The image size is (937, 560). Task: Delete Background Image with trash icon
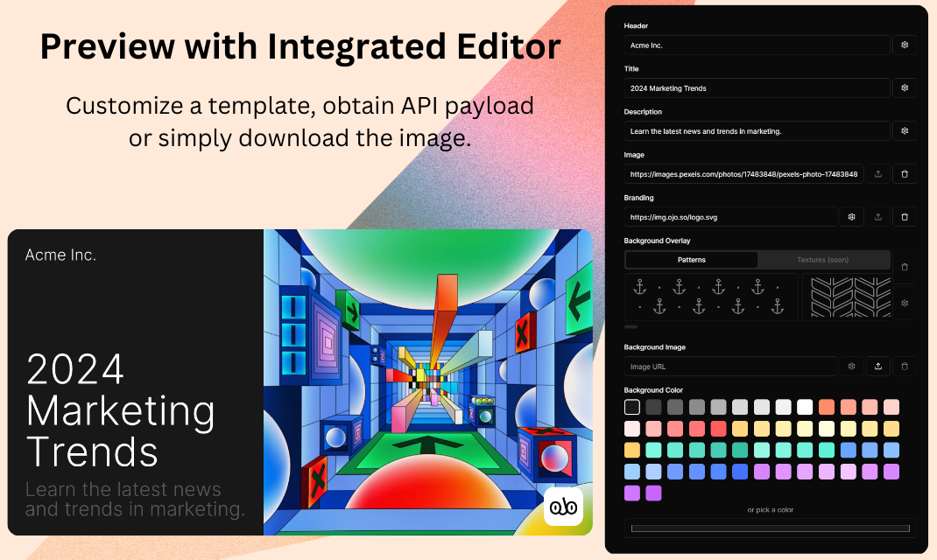(x=904, y=367)
